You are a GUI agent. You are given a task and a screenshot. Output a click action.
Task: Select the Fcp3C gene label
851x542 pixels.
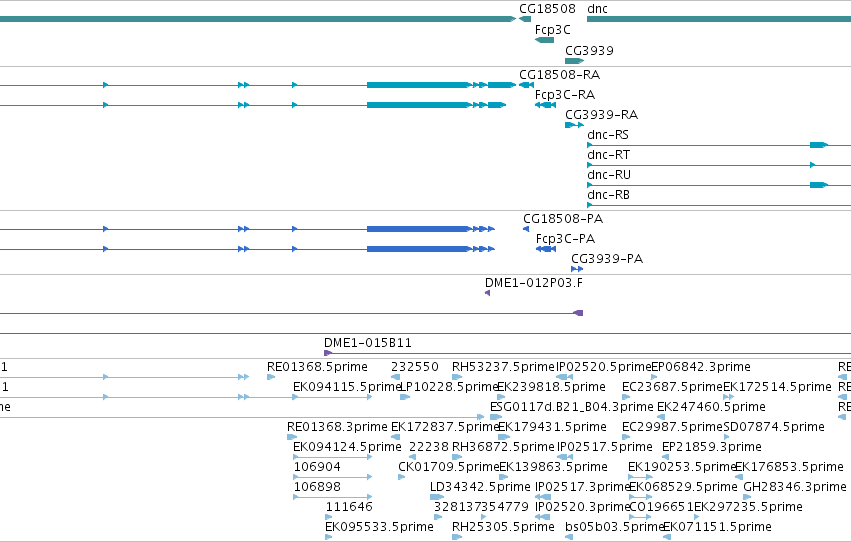click(x=552, y=30)
